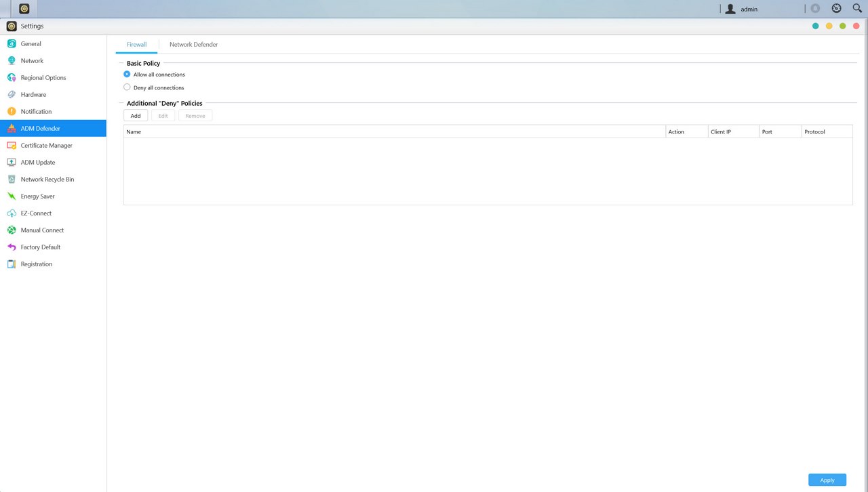Sort by the Name column header

(395, 131)
